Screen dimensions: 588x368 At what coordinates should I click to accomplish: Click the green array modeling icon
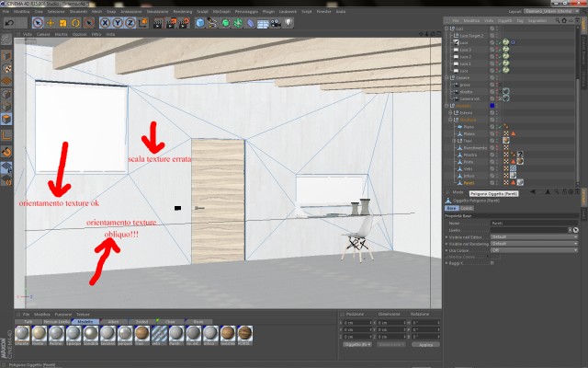coord(238,23)
